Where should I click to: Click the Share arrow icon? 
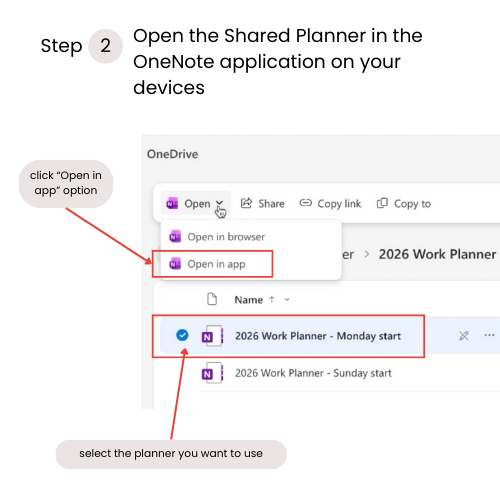point(246,203)
